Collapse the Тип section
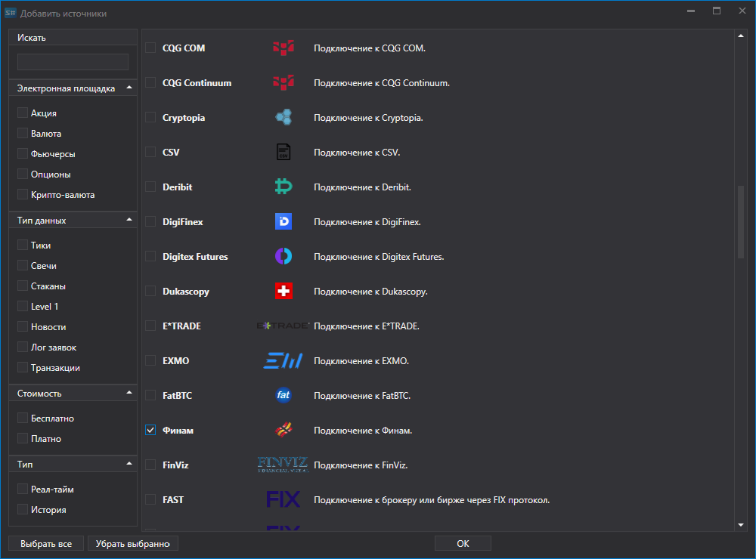Viewport: 756px width, 559px height. pyautogui.click(x=129, y=464)
